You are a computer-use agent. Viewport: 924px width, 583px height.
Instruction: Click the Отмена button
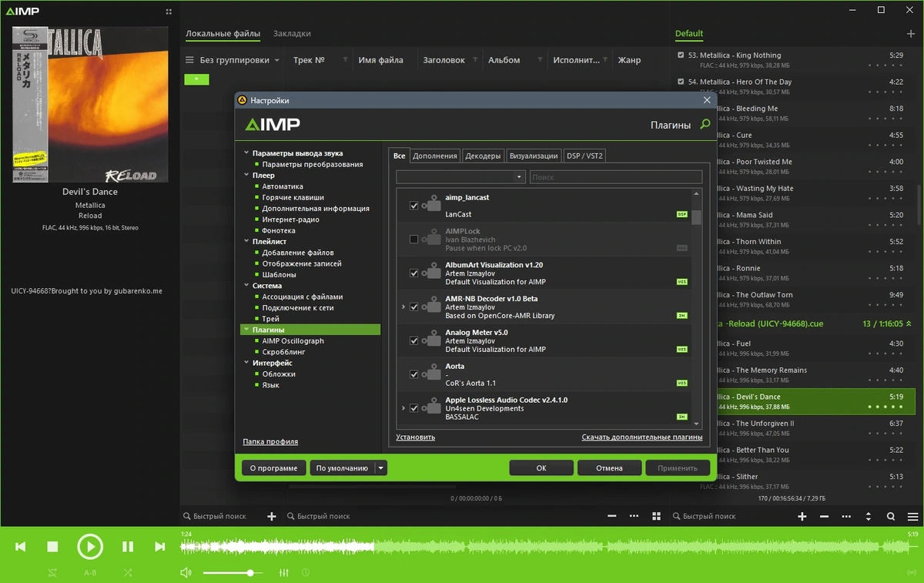[x=609, y=467]
